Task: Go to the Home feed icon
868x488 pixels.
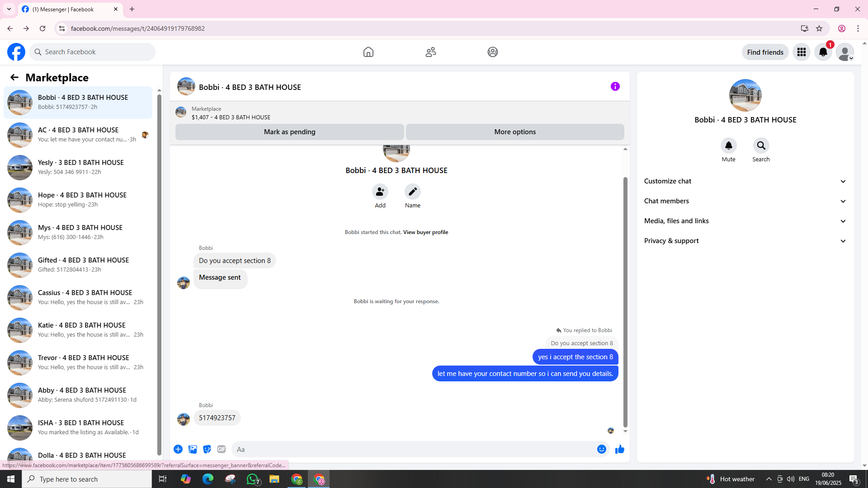Action: click(x=368, y=52)
